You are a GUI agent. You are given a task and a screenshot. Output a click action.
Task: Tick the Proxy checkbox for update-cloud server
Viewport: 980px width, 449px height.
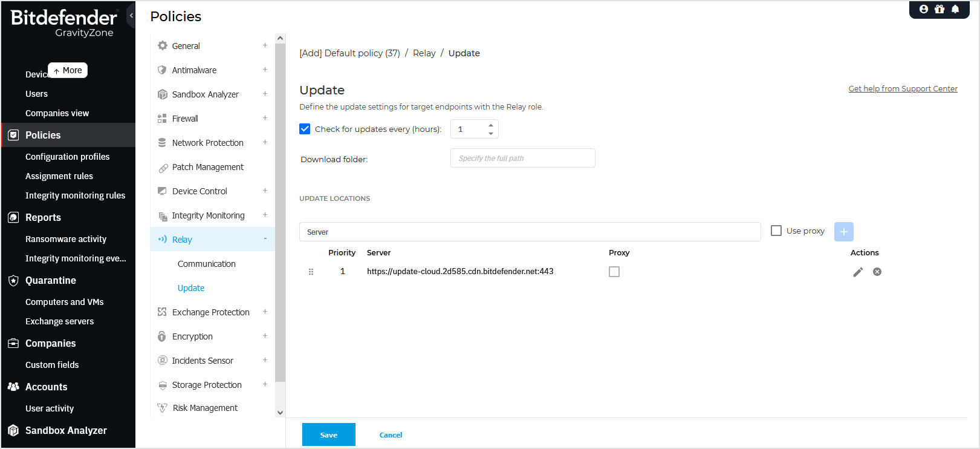click(x=614, y=272)
